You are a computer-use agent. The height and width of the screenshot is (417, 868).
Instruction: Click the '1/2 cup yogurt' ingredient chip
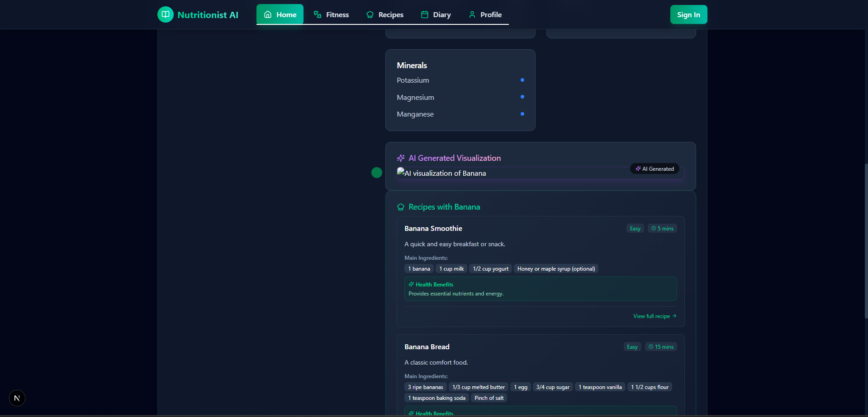click(x=491, y=269)
